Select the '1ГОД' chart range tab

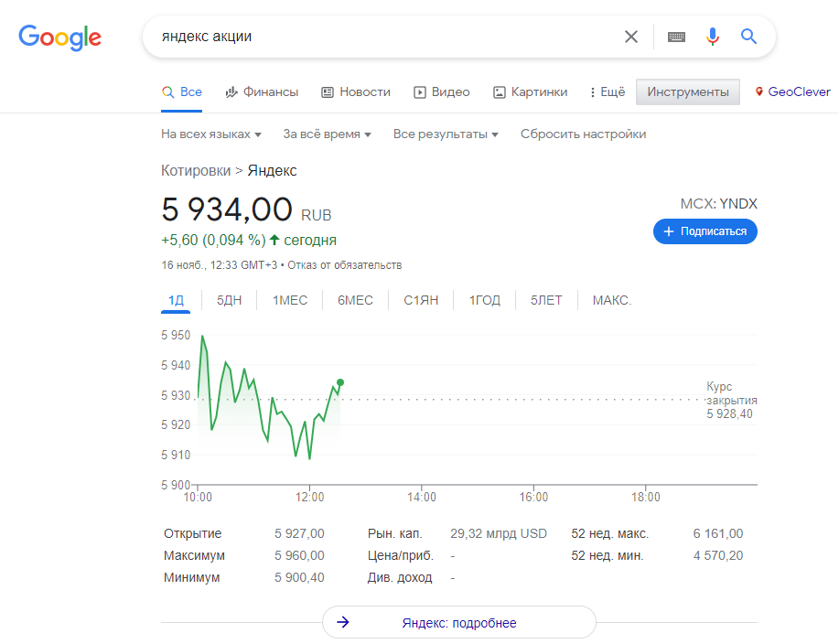[485, 301]
